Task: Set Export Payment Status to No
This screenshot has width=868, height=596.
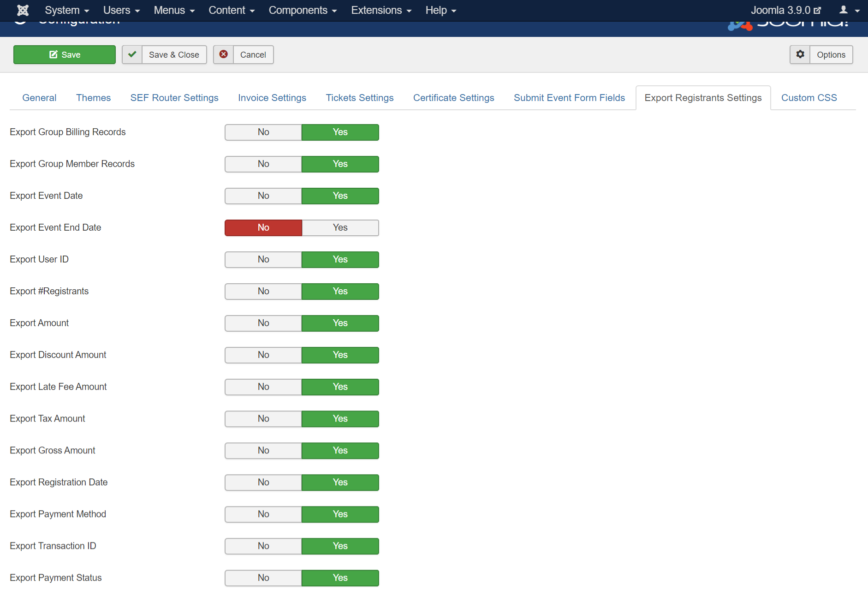Action: (x=263, y=578)
